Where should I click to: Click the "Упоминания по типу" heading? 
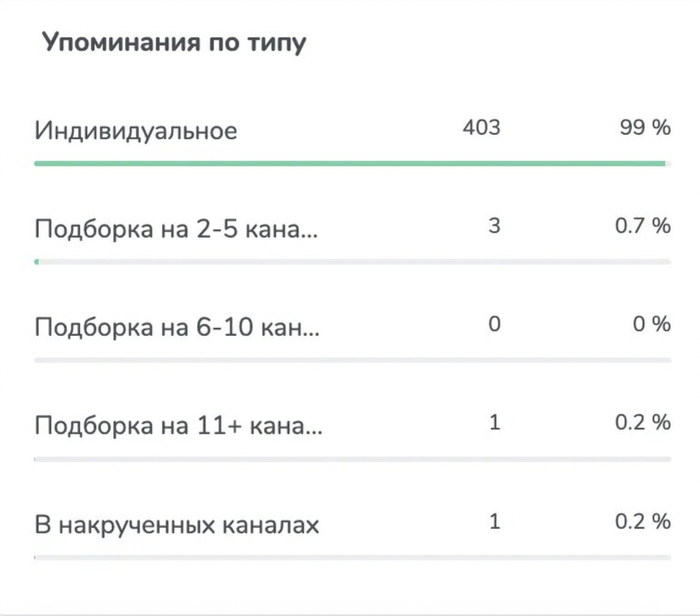click(174, 43)
